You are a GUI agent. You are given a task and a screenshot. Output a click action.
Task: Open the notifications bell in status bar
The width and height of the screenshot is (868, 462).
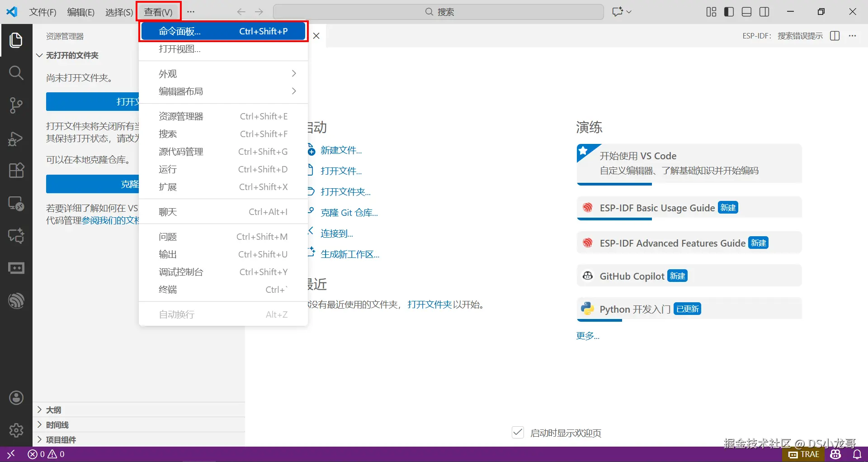[857, 454]
